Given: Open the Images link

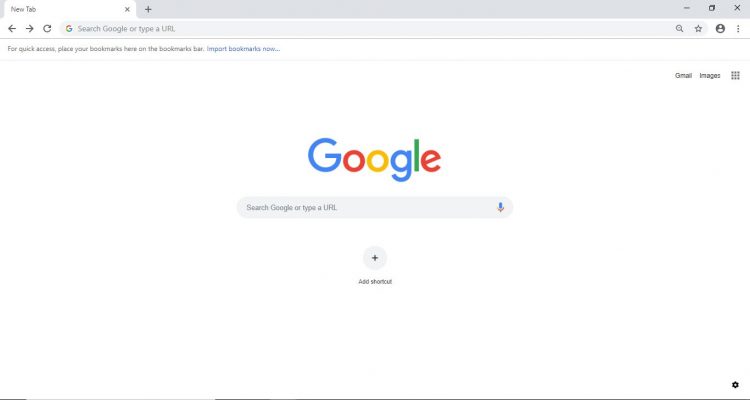Looking at the screenshot, I should click(x=710, y=76).
